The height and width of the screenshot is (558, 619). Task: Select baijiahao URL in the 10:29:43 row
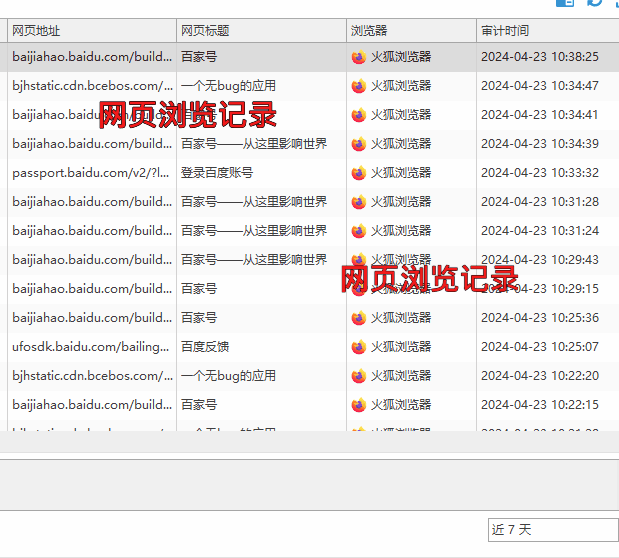click(x=92, y=260)
